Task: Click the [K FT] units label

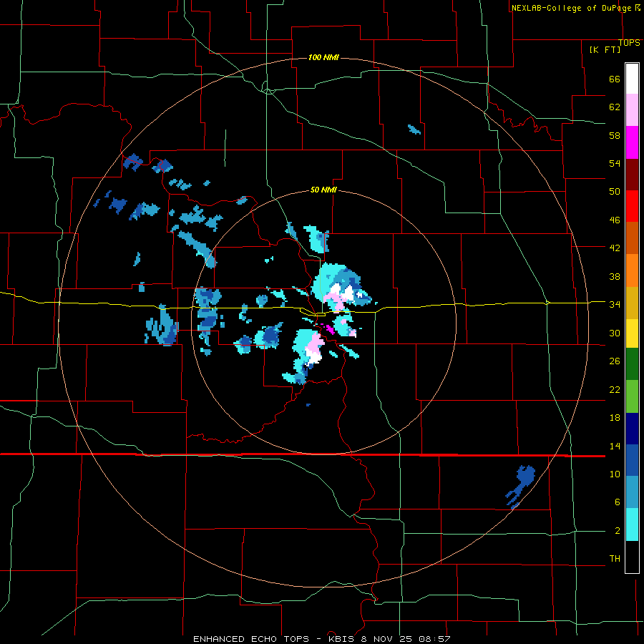Action: tap(605, 49)
